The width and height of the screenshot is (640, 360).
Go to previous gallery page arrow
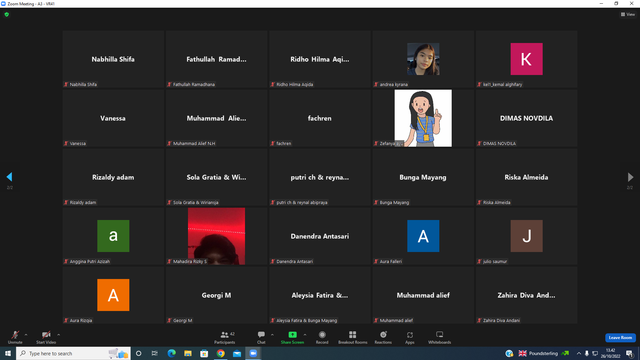point(9,177)
